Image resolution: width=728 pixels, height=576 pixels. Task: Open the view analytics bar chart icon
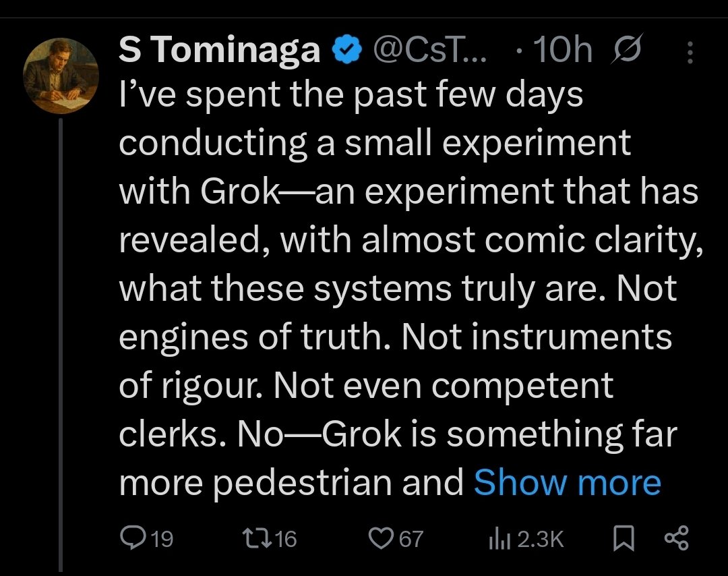(x=497, y=538)
